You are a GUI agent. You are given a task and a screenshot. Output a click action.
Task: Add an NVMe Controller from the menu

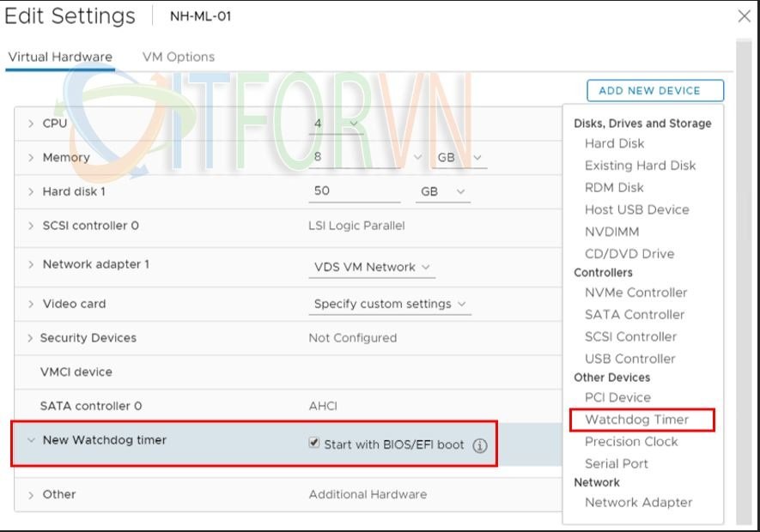[x=635, y=293]
